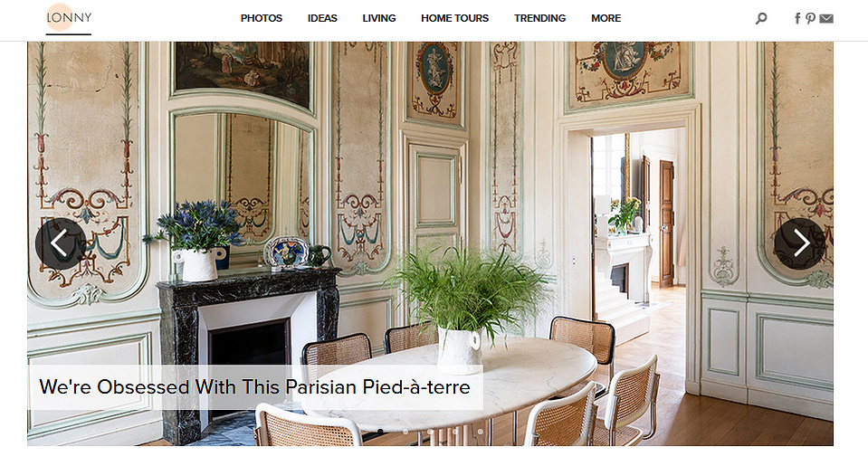This screenshot has width=868, height=466.
Task: Select the first carousel dot
Action: 380,431
